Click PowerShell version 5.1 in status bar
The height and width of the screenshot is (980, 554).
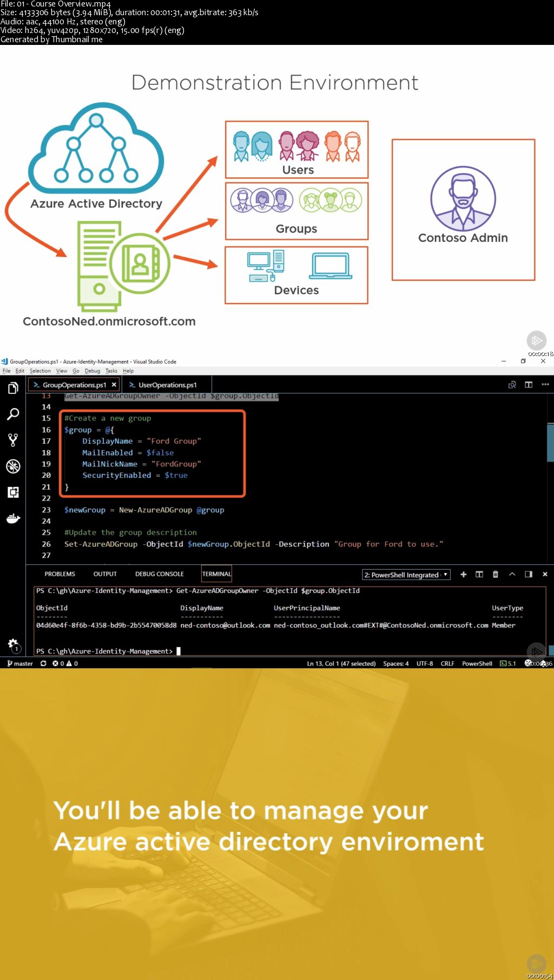508,663
